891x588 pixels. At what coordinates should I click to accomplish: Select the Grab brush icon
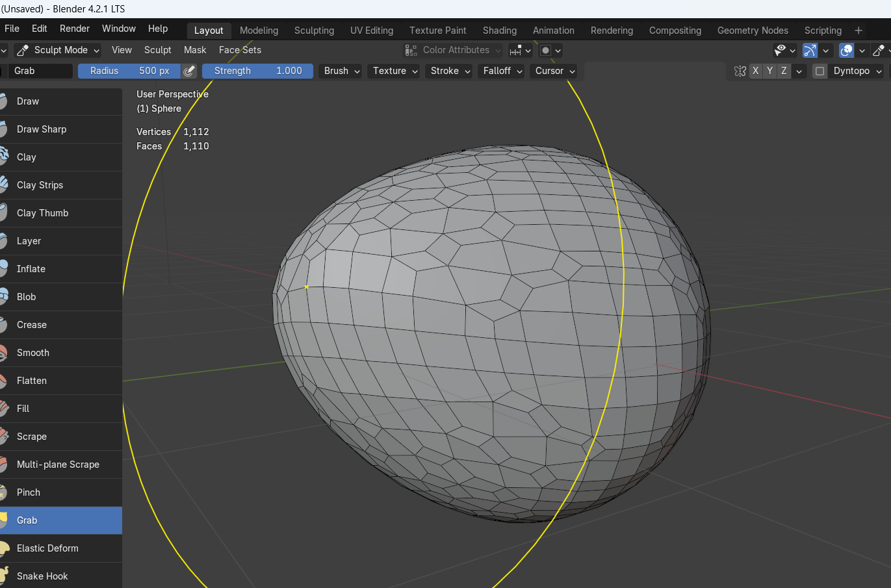tap(3, 520)
